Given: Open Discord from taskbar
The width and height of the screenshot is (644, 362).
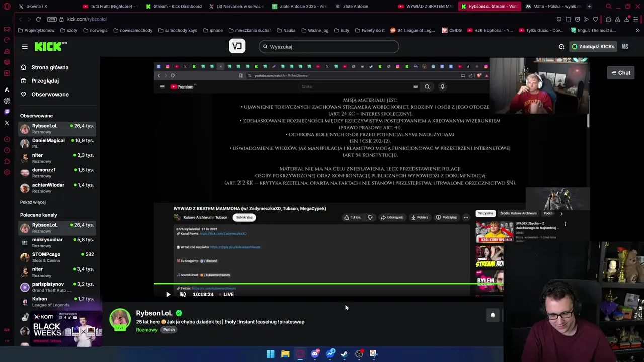Looking at the screenshot, I should coord(315,354).
